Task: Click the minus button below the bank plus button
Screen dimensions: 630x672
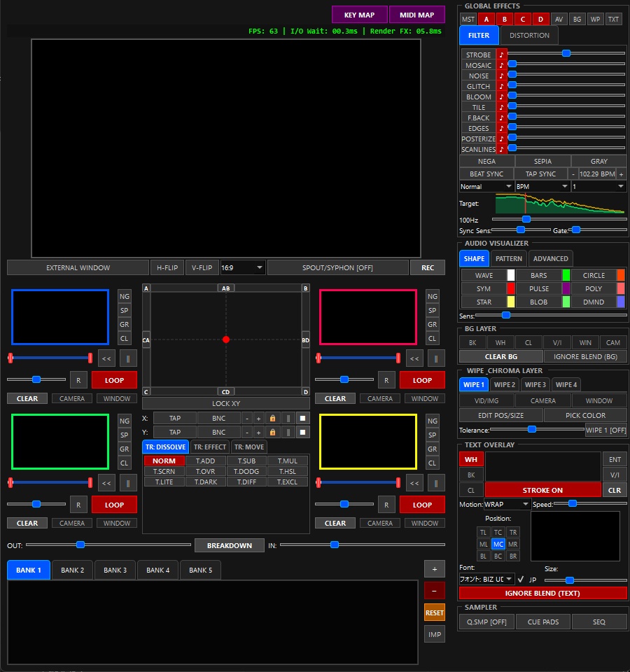Action: (435, 591)
